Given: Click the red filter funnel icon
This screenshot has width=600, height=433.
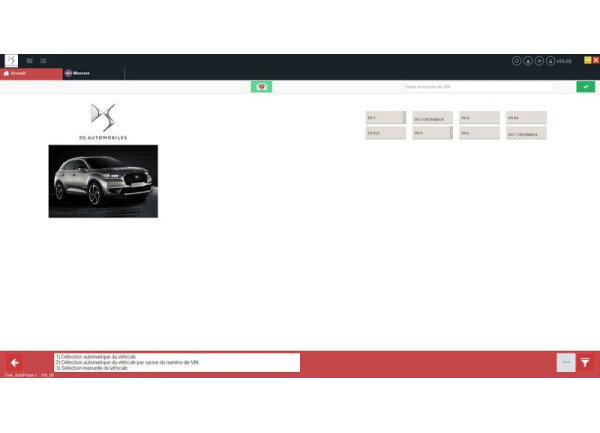Looking at the screenshot, I should point(586,362).
